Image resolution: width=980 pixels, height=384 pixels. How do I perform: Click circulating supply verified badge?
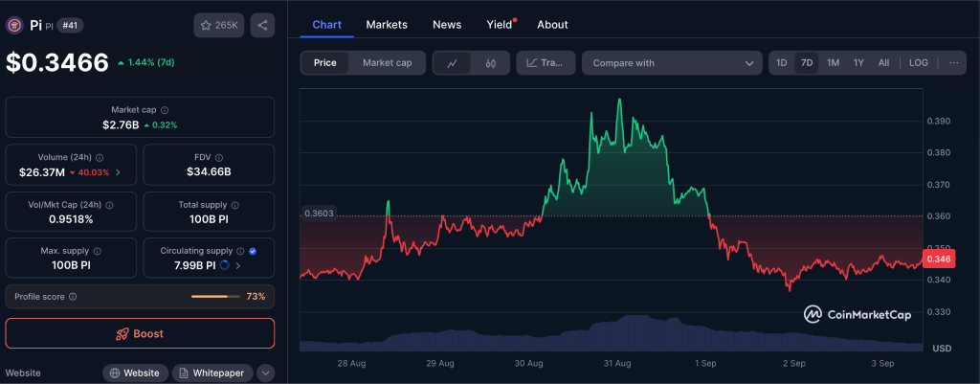[x=253, y=251]
